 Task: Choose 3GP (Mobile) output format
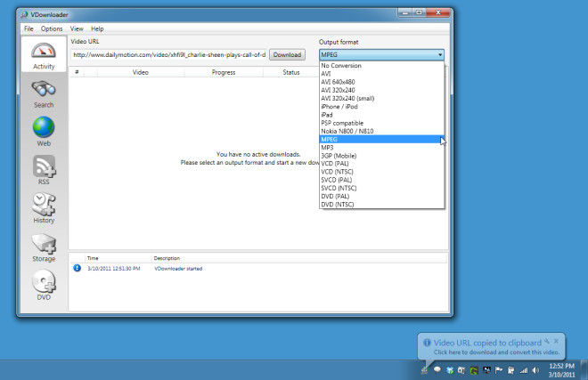[381, 156]
